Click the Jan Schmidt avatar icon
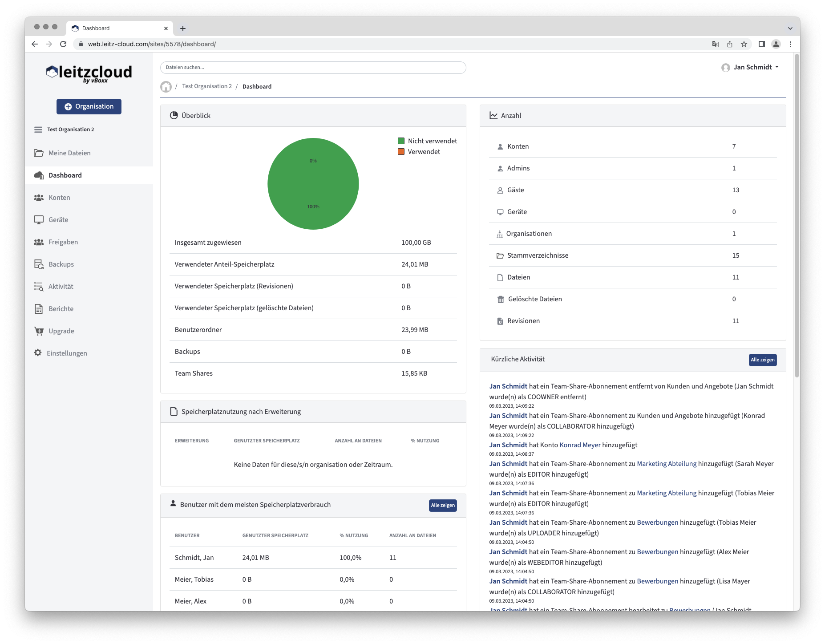Screen dimensions: 825x644 [726, 67]
